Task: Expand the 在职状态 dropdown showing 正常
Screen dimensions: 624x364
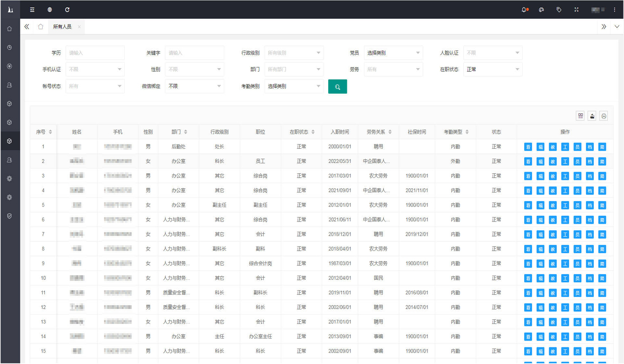Action: pos(492,69)
